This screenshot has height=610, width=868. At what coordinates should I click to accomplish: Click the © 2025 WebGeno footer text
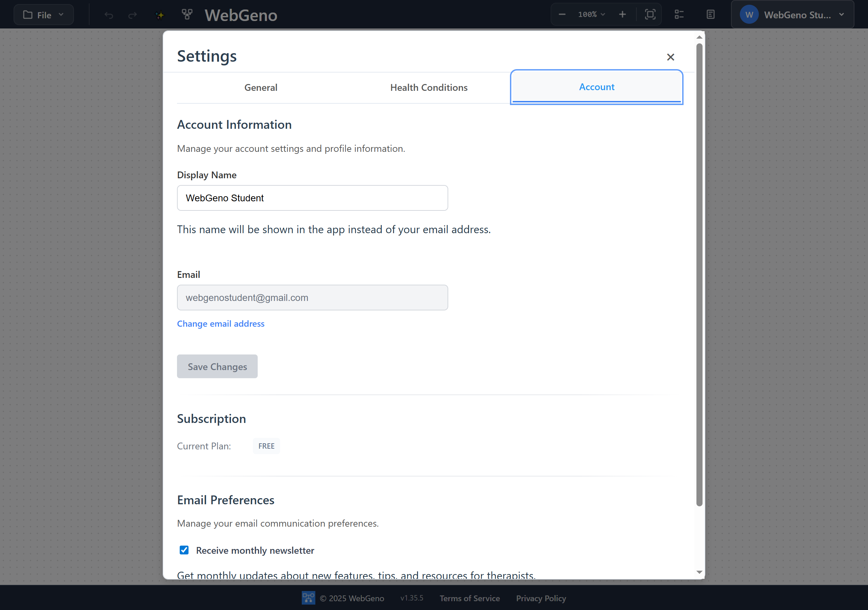352,598
